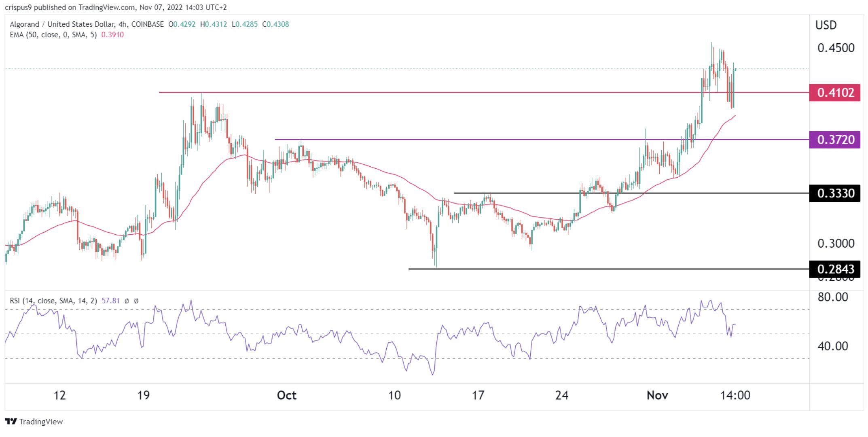868x437 pixels.
Task: Select the black 0.2843 price label
Action: point(835,269)
